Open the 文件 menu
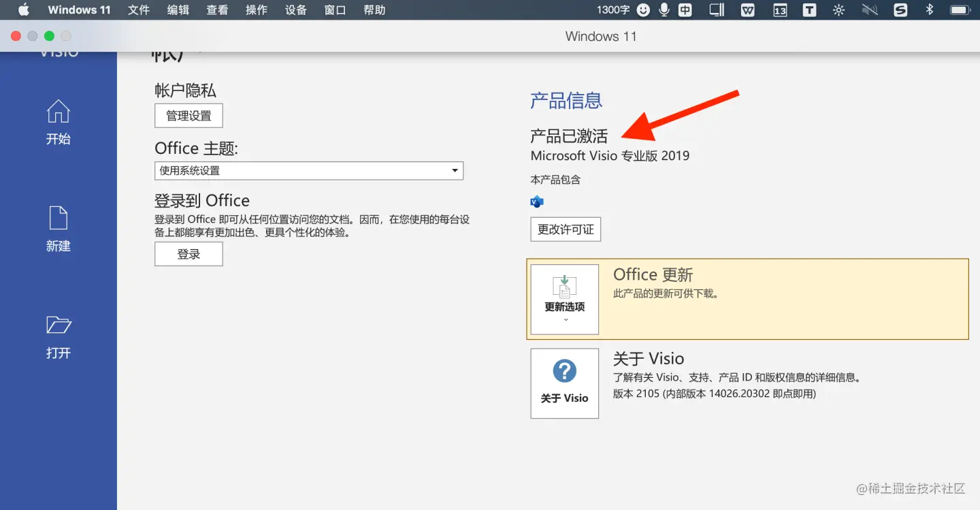The width and height of the screenshot is (980, 510). click(x=138, y=10)
